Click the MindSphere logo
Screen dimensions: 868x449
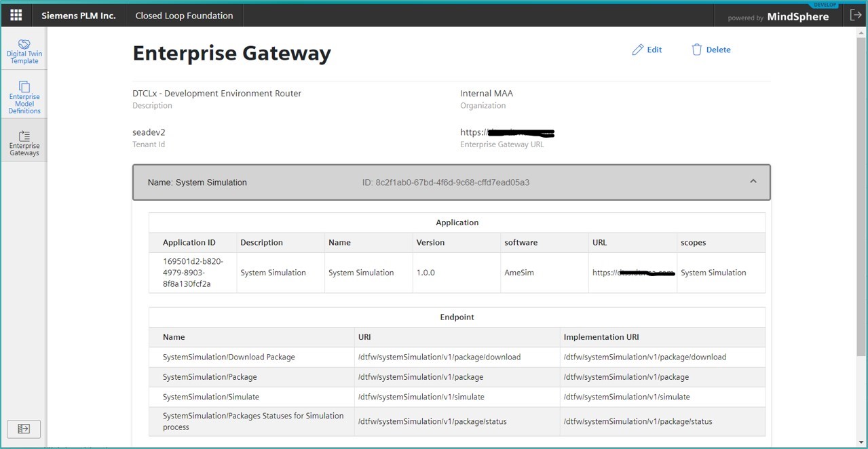tap(797, 17)
